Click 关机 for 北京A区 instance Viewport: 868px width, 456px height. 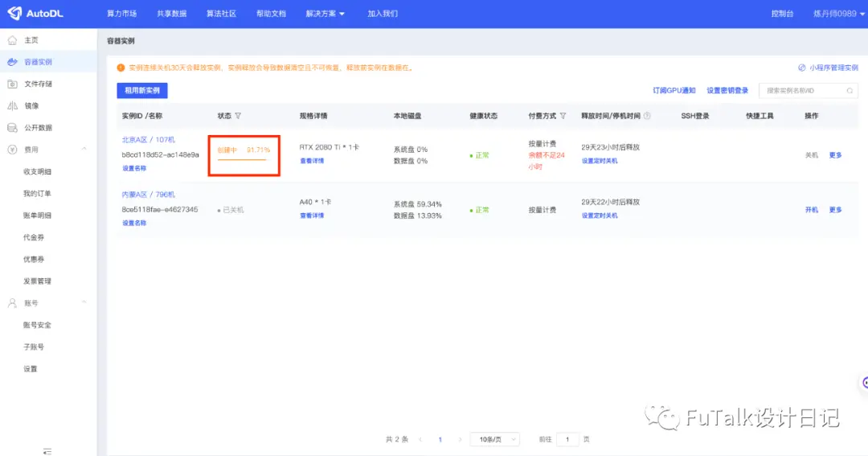(x=812, y=155)
